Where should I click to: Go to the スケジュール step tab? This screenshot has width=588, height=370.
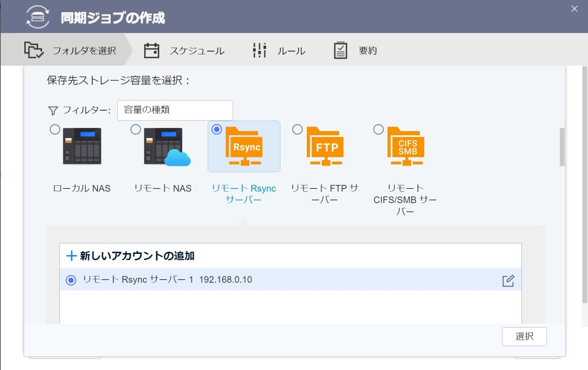click(184, 51)
